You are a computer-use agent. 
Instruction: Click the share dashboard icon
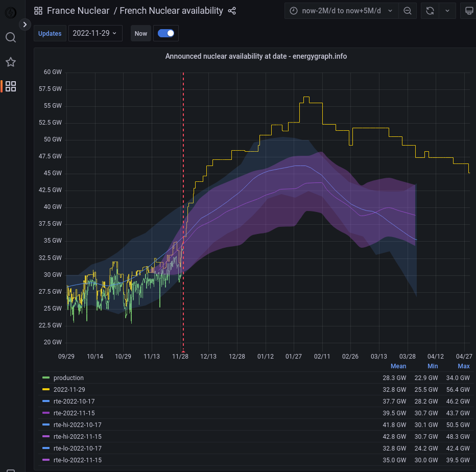[x=232, y=11]
